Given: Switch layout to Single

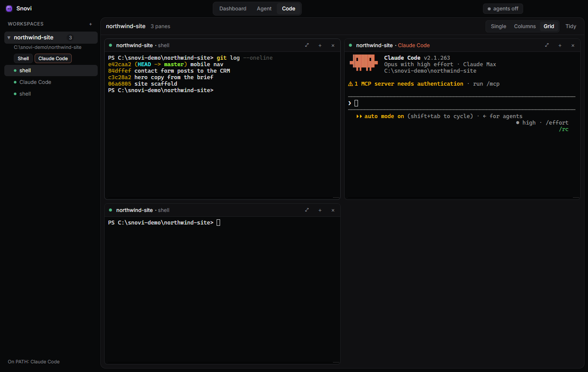Looking at the screenshot, I should coord(499,26).
